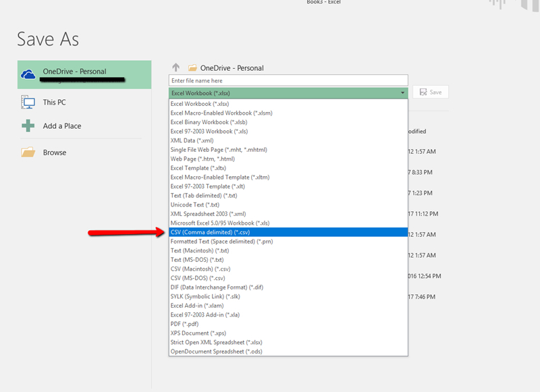Select Web Page (*.htm, *.html)
Image resolution: width=540 pixels, height=392 pixels.
(x=288, y=159)
